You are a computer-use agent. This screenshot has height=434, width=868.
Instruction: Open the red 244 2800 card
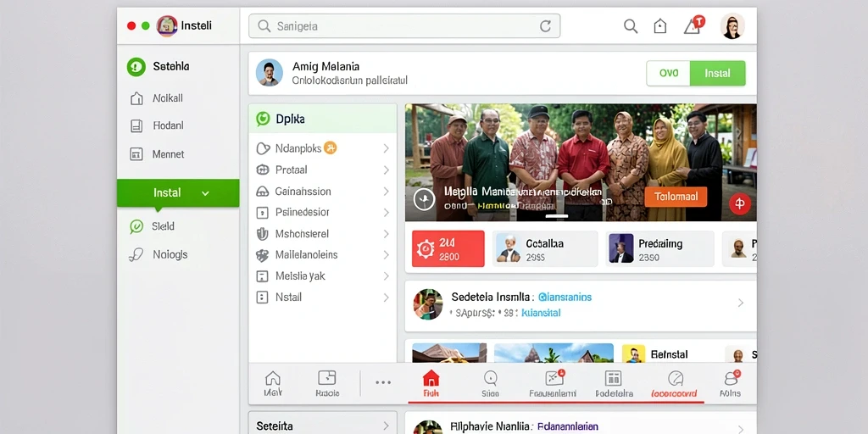[x=448, y=248]
